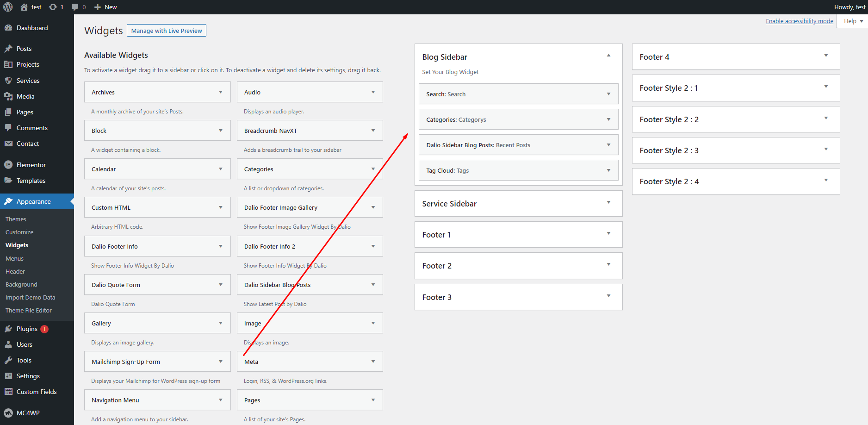Click the Tools wrench icon
The width and height of the screenshot is (868, 425).
click(8, 360)
